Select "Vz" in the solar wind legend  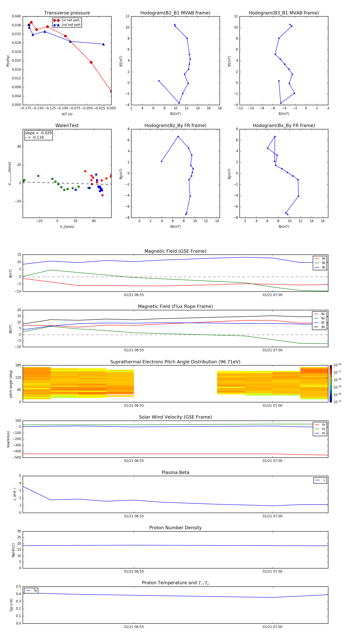[x=320, y=433]
